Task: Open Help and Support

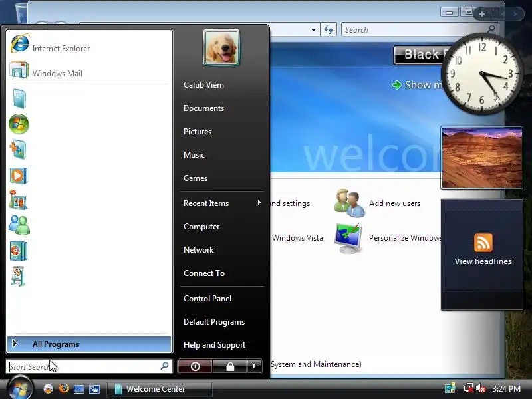Action: tap(214, 345)
